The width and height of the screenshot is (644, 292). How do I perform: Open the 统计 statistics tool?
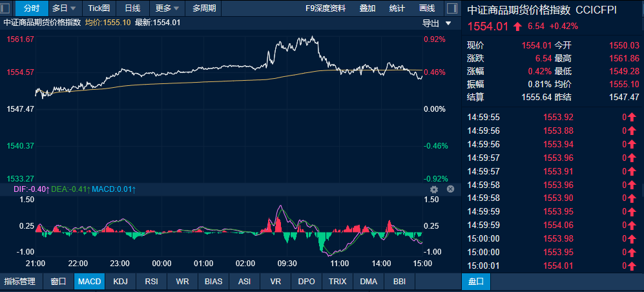(x=397, y=8)
